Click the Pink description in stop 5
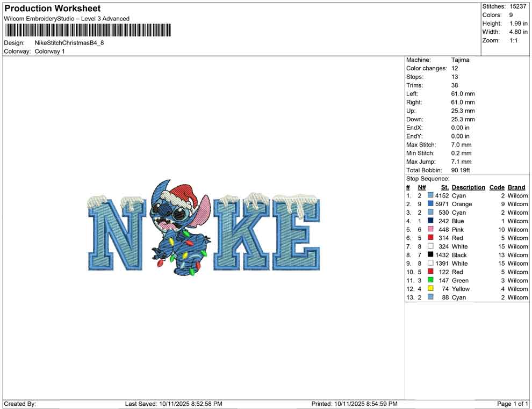The height and width of the screenshot is (409, 532). click(458, 229)
